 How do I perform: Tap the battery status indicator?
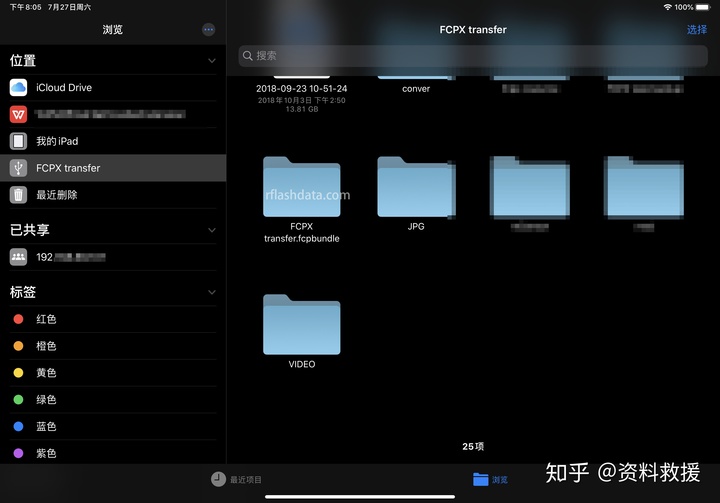tap(703, 7)
